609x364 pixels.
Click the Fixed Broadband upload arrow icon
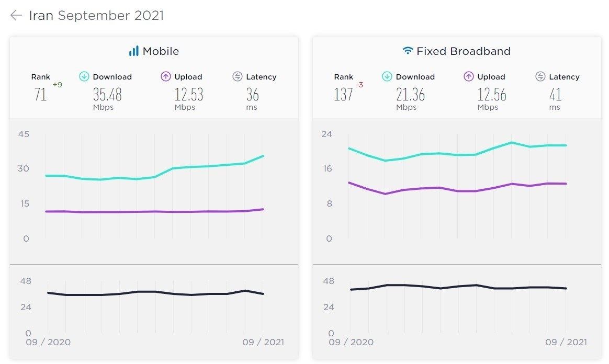coord(469,77)
